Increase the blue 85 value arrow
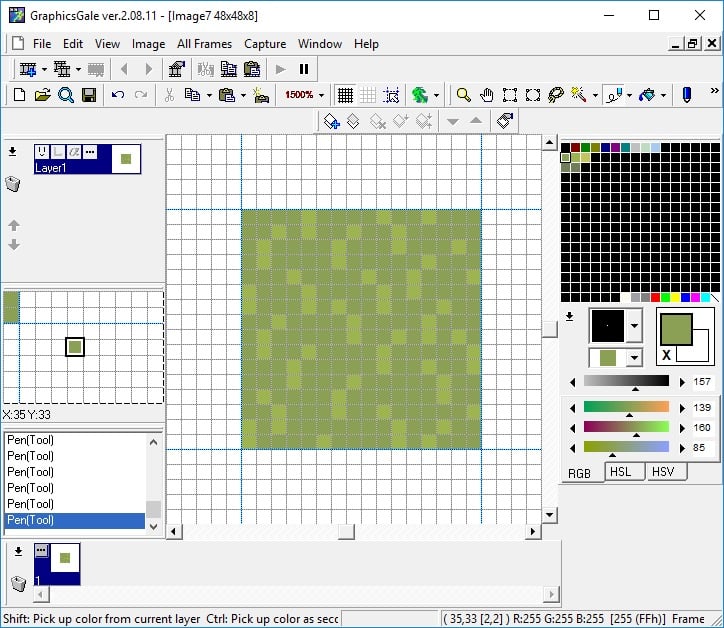The width and height of the screenshot is (724, 628). tap(682, 448)
